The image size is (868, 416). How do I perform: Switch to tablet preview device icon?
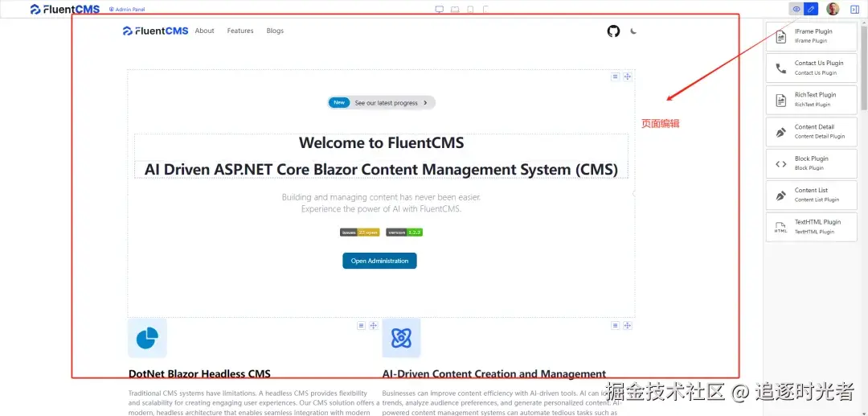pyautogui.click(x=470, y=10)
